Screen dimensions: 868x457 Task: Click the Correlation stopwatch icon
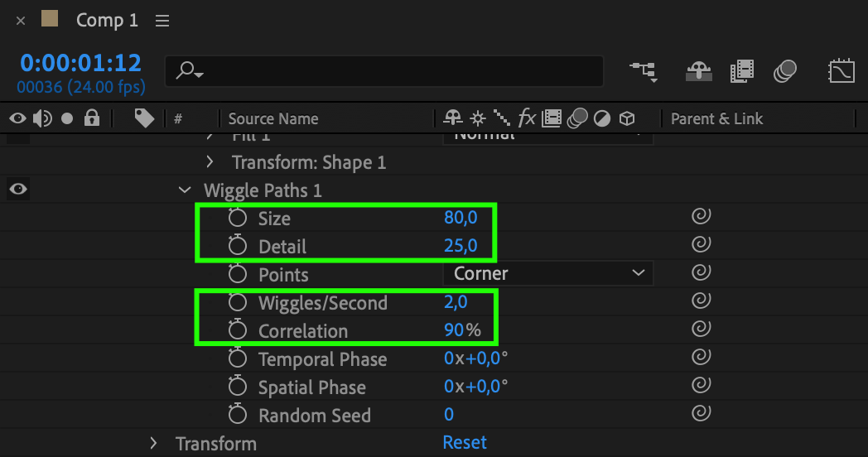pyautogui.click(x=239, y=330)
